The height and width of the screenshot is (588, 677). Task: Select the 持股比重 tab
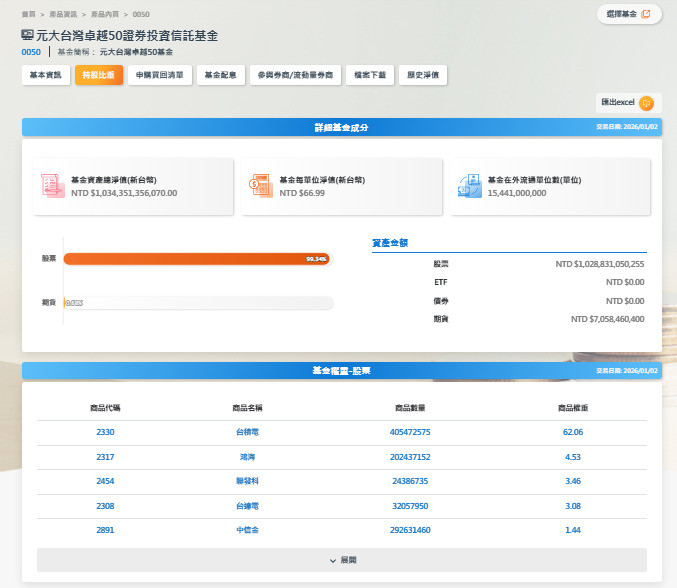[x=99, y=75]
